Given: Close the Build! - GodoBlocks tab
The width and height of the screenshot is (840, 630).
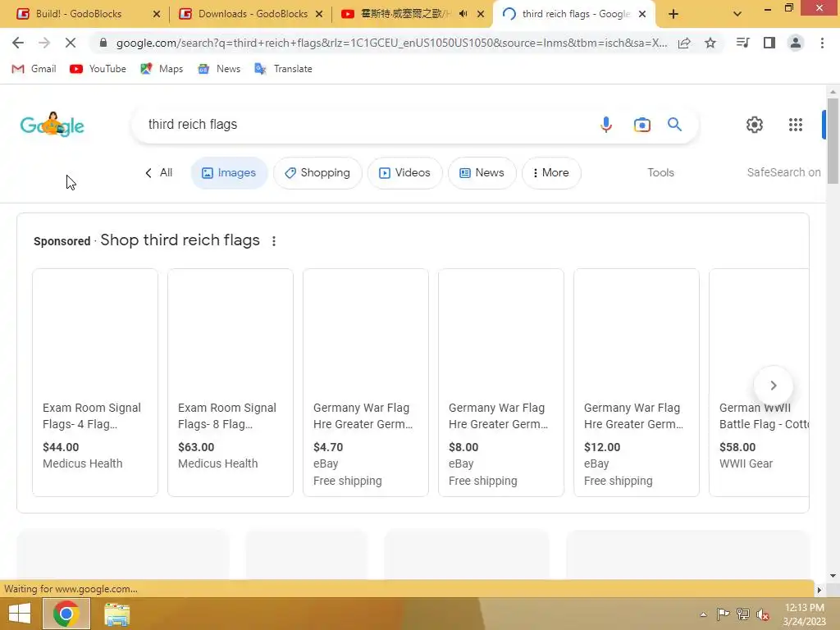Looking at the screenshot, I should coord(157,15).
